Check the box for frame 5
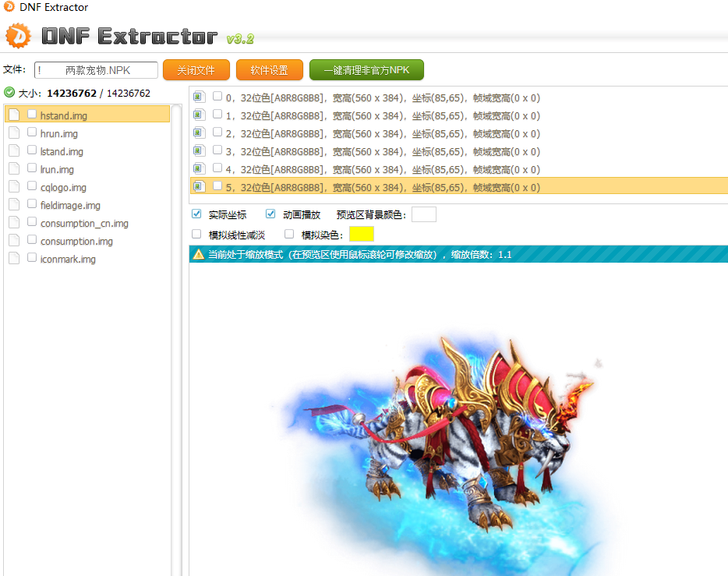728x576 pixels. [x=217, y=186]
